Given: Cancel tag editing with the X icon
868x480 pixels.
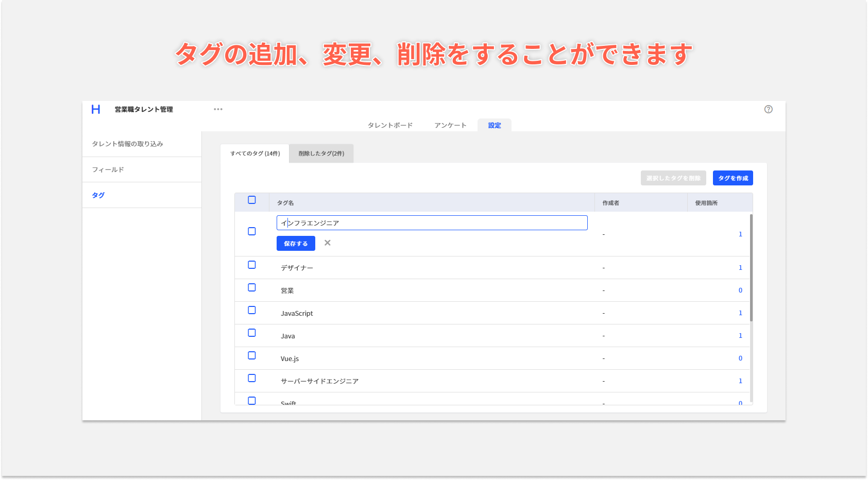Looking at the screenshot, I should pyautogui.click(x=328, y=243).
